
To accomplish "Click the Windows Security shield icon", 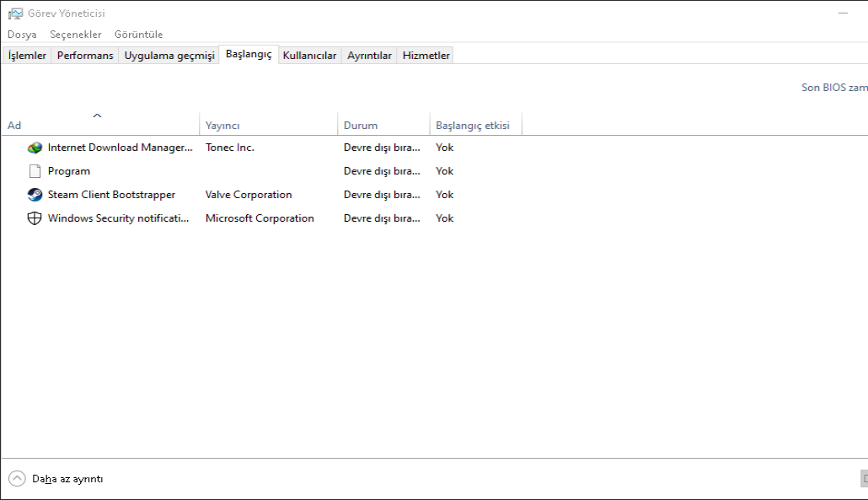I will (x=35, y=218).
